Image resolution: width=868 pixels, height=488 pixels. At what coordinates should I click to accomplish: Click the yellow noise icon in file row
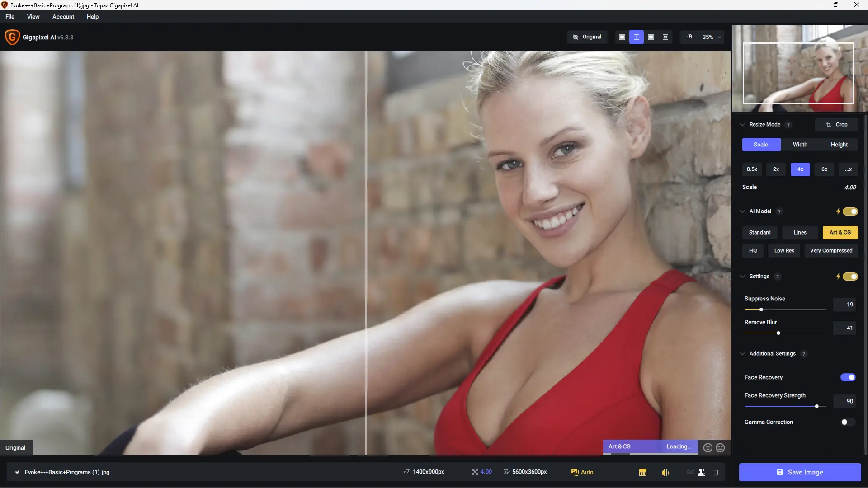[643, 472]
